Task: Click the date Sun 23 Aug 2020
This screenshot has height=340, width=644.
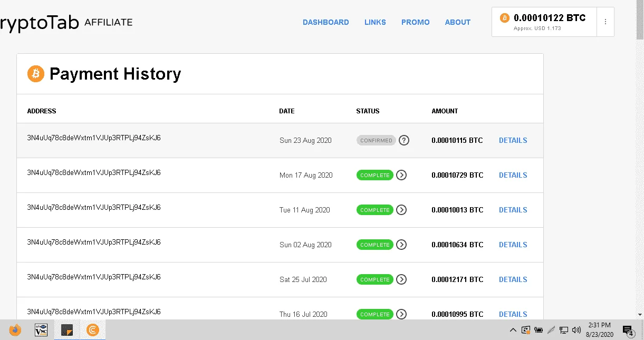Action: [x=305, y=141]
